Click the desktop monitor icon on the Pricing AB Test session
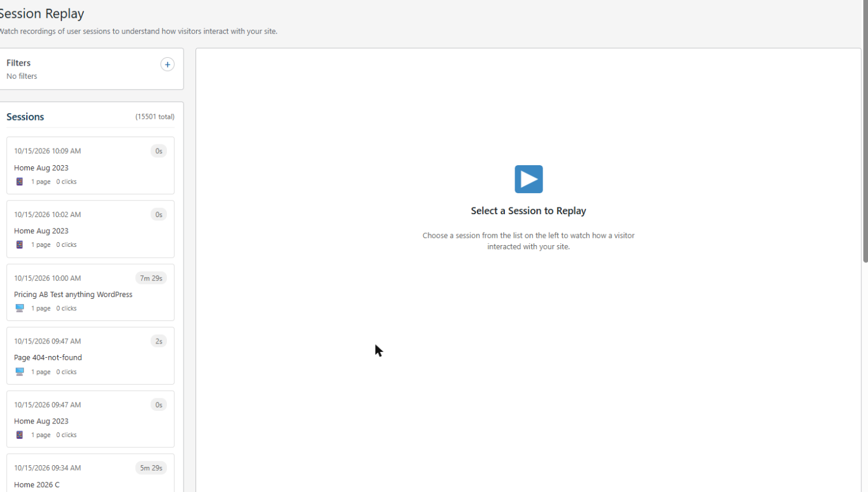Image resolution: width=868 pixels, height=492 pixels. [20, 308]
